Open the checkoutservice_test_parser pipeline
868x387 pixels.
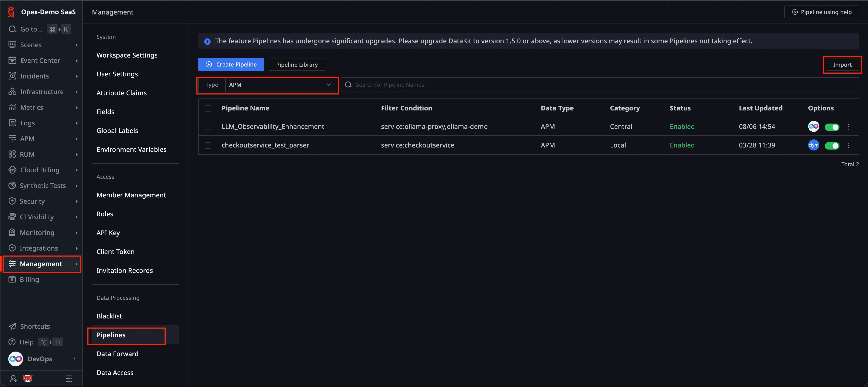[x=265, y=145]
